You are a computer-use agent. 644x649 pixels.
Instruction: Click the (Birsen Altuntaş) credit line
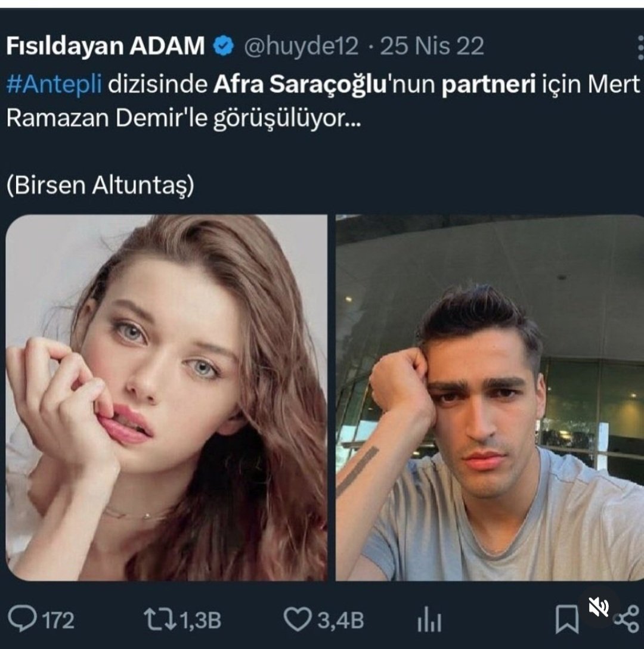click(x=100, y=185)
